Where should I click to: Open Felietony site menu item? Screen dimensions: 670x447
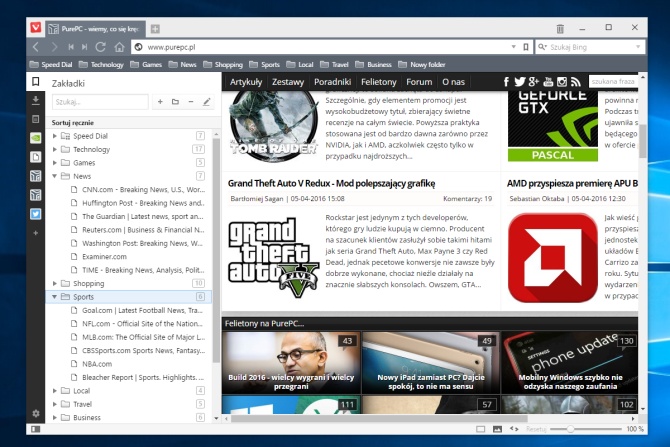tap(379, 82)
